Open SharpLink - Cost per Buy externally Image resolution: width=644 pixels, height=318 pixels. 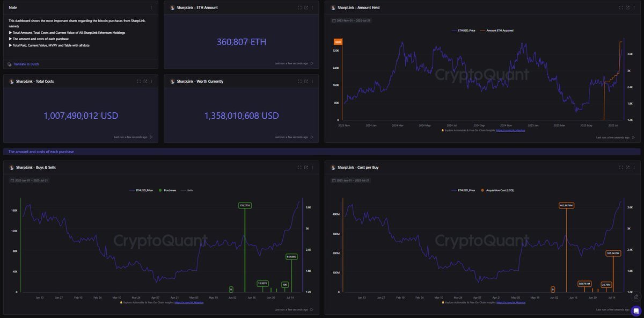(628, 167)
